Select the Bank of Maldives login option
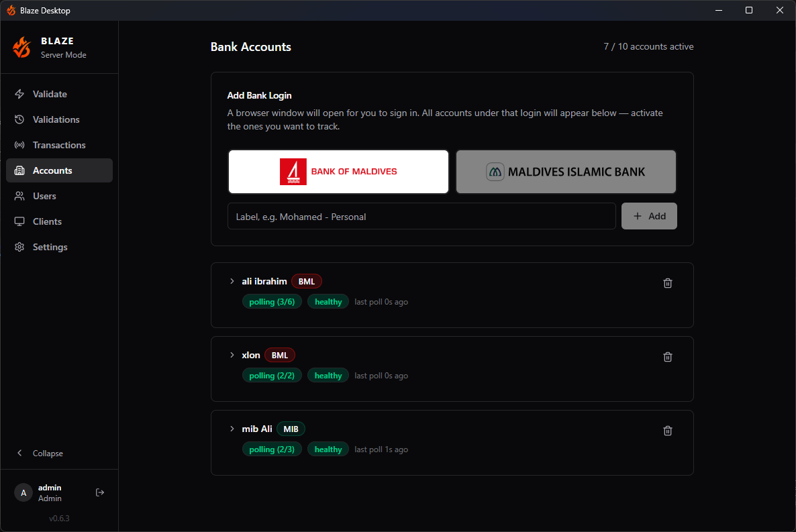The height and width of the screenshot is (532, 796). point(338,171)
